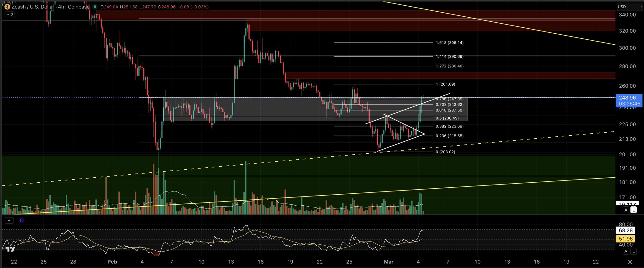Click the 213.00 price axis label
644x268 pixels.
pos(627,139)
